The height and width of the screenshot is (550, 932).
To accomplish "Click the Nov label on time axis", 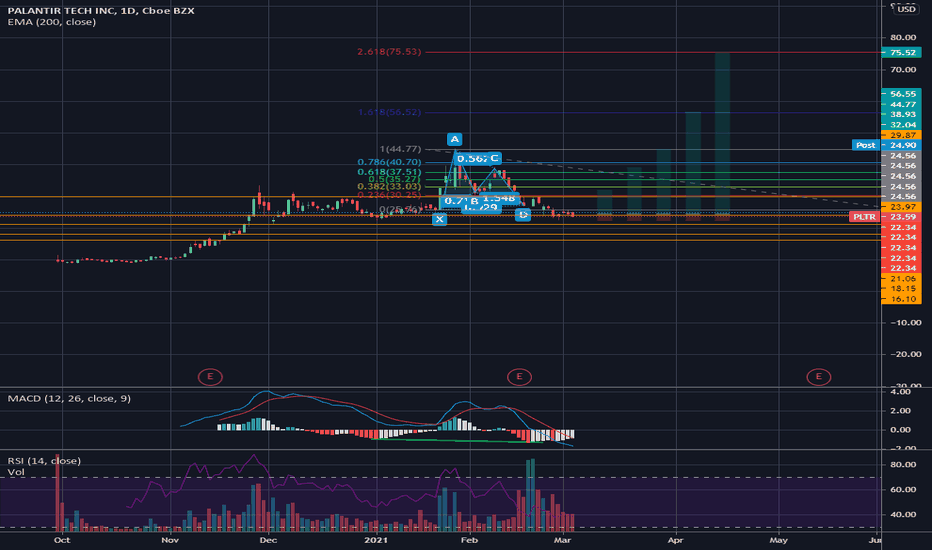I will coord(170,540).
